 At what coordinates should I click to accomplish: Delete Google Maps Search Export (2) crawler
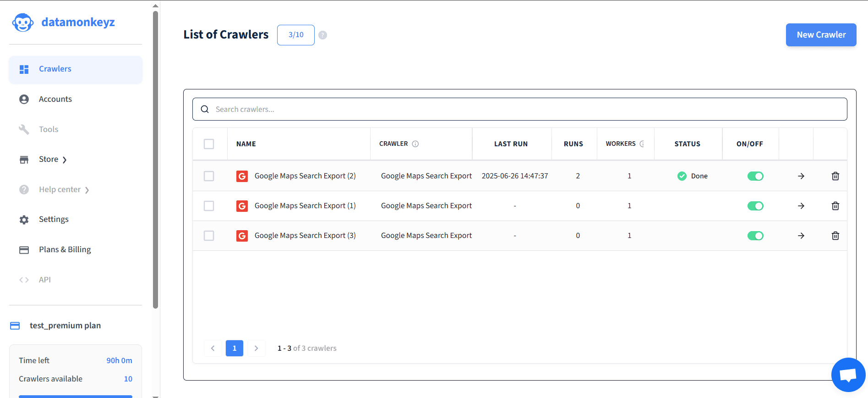835,176
